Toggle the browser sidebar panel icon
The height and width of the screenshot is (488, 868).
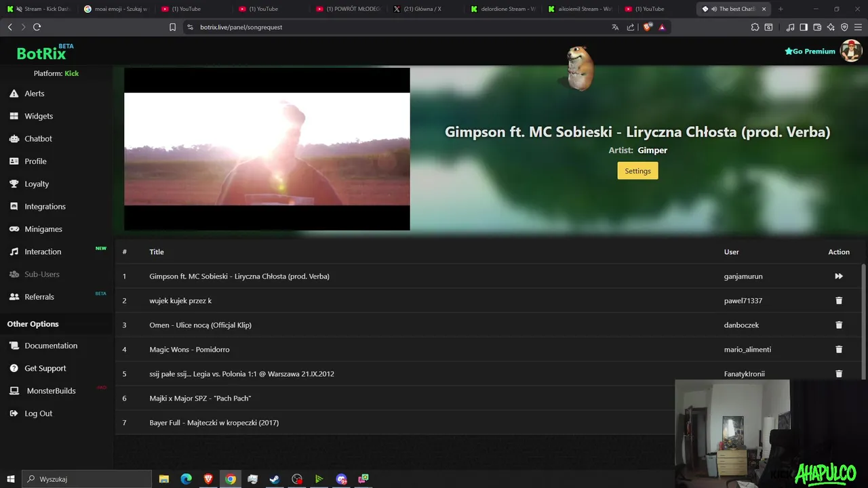click(804, 27)
